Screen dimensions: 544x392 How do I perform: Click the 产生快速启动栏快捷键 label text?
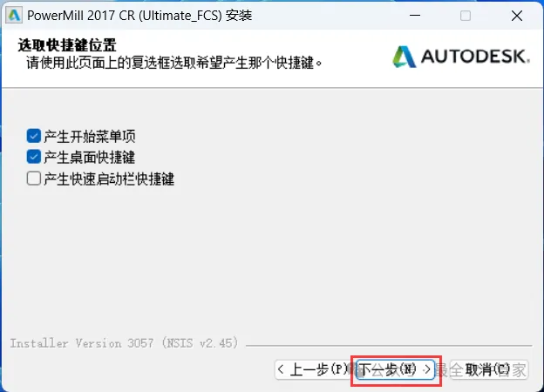109,179
